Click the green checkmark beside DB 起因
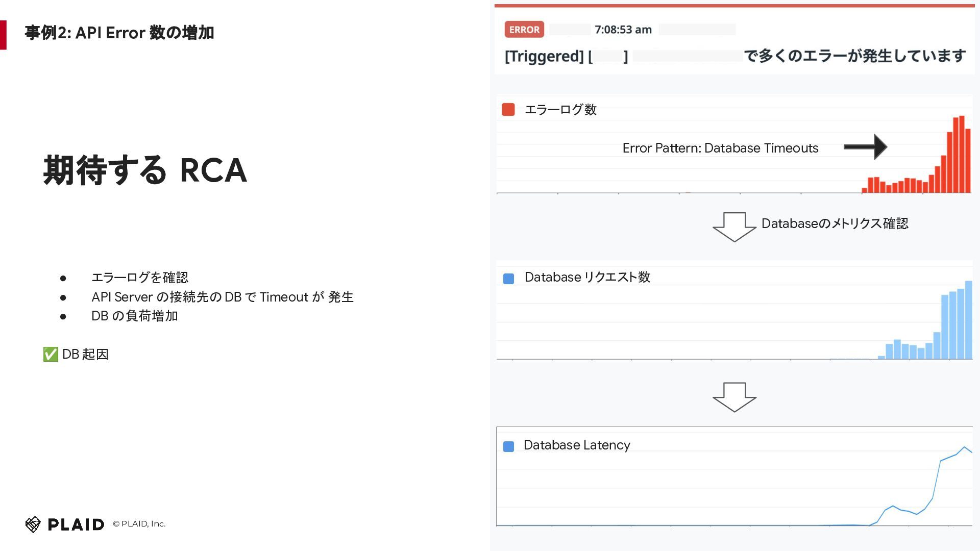Screen dimensions: 980x551 pos(51,354)
